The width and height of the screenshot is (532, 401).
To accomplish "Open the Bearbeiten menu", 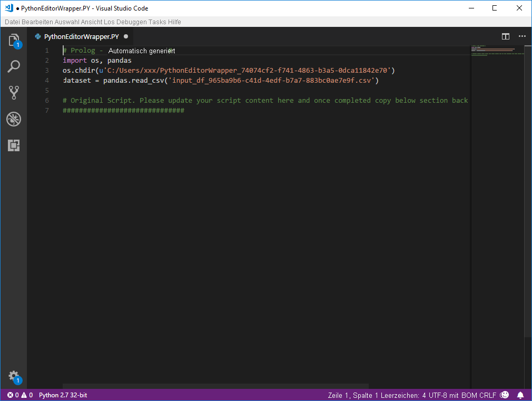I will (37, 22).
